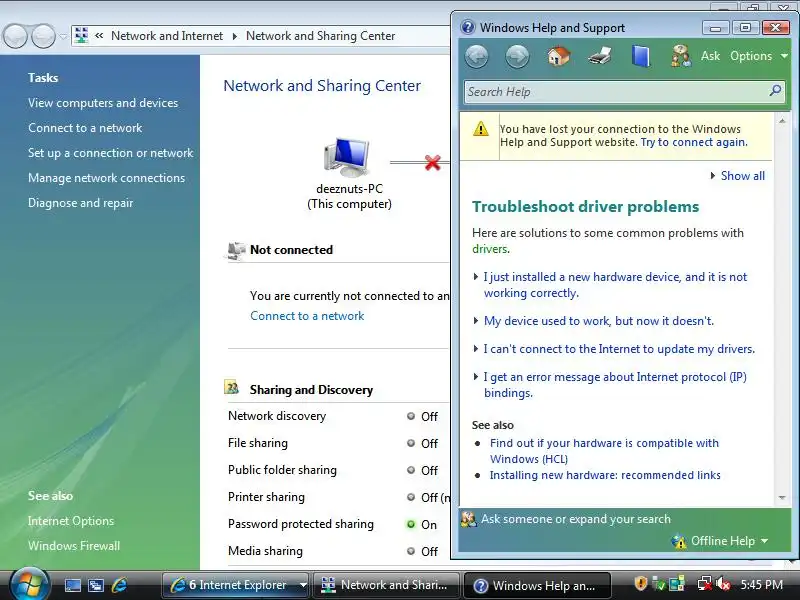Toggle File sharing Off status
Image resolution: width=800 pixels, height=600 pixels.
pyautogui.click(x=422, y=443)
